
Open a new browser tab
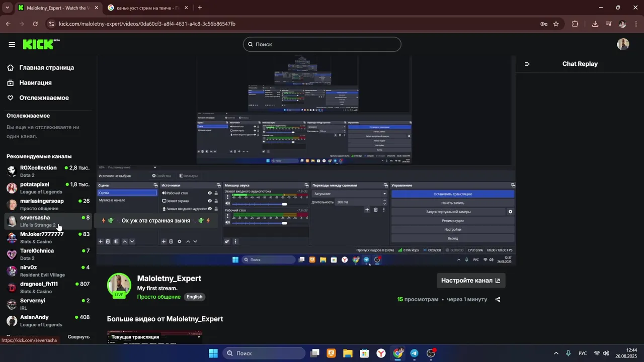(200, 8)
